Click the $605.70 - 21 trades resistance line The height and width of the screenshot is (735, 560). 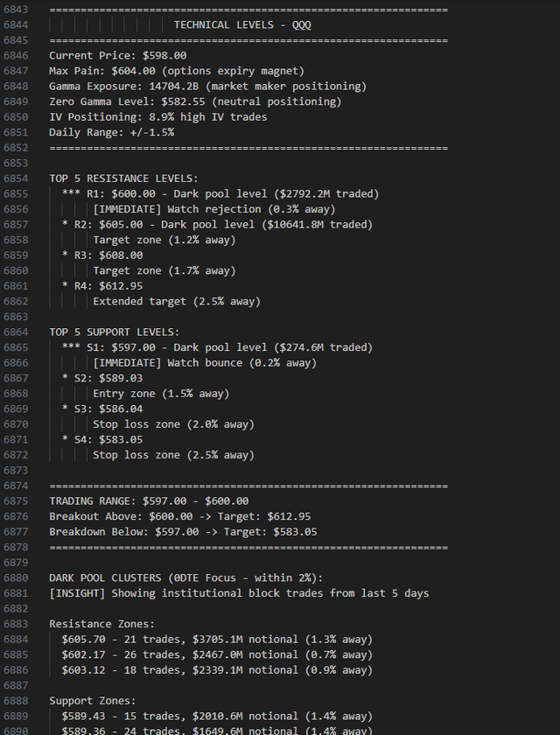tap(217, 640)
